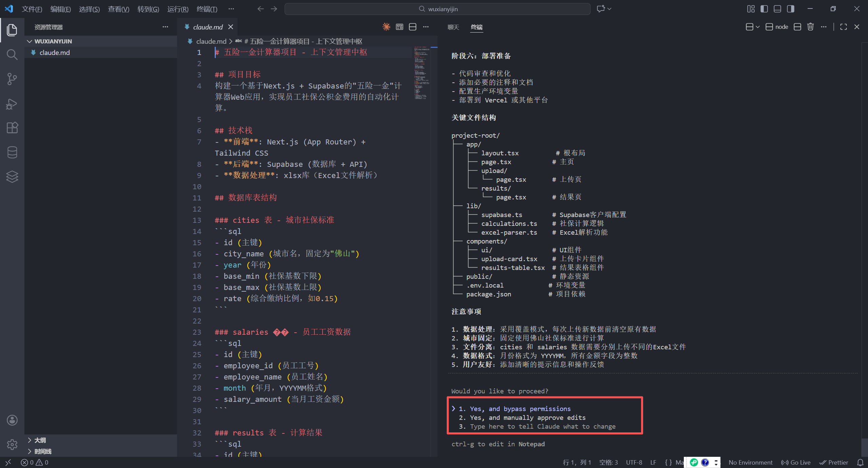868x468 pixels.
Task: Open the database icon in activity bar
Action: pyautogui.click(x=12, y=152)
